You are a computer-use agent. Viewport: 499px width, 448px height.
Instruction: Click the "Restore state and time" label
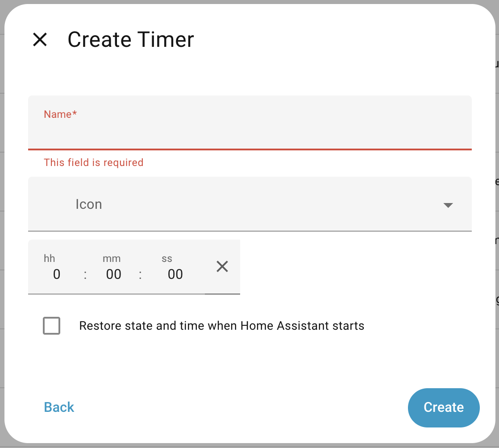[x=221, y=326]
